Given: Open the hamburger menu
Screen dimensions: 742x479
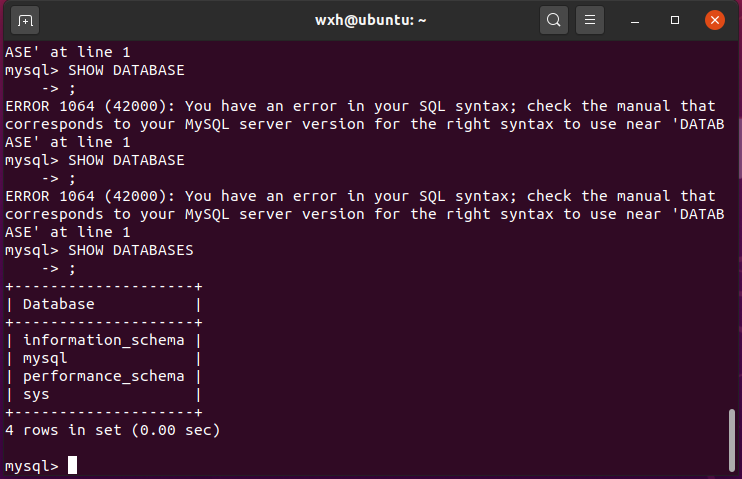Looking at the screenshot, I should (x=590, y=20).
